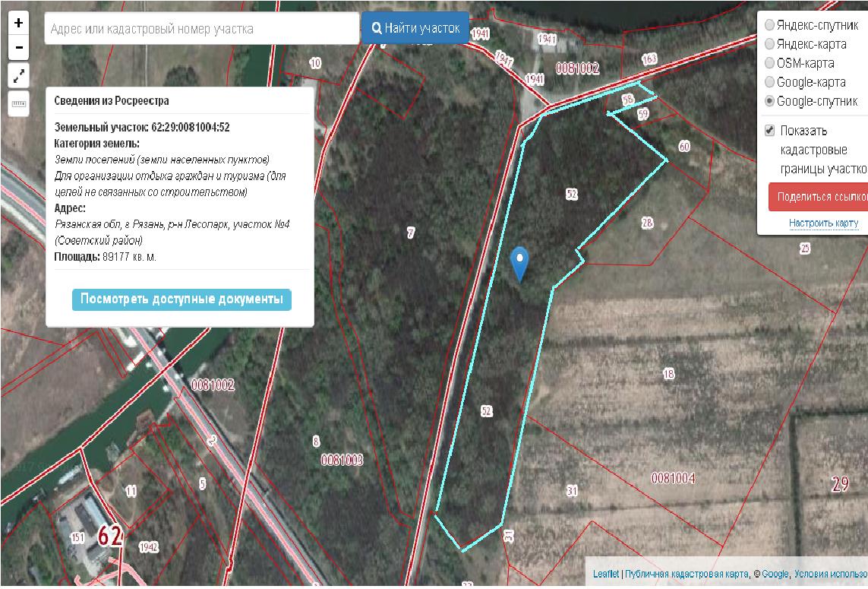
Task: Open the Настроить карту link
Action: (x=824, y=223)
